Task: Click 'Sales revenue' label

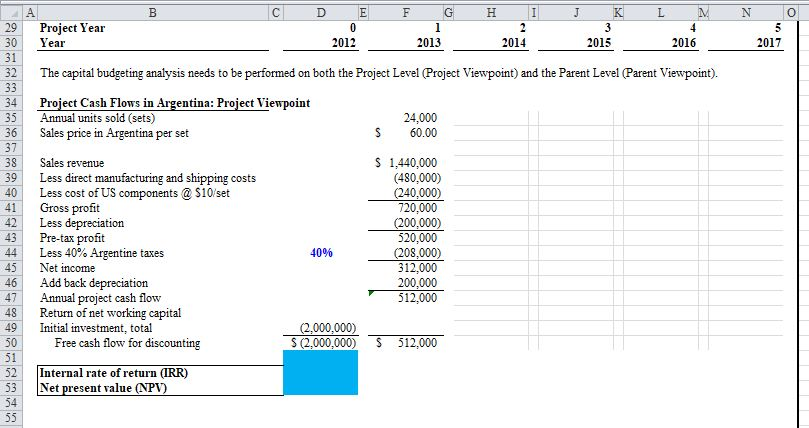Action: point(72,163)
